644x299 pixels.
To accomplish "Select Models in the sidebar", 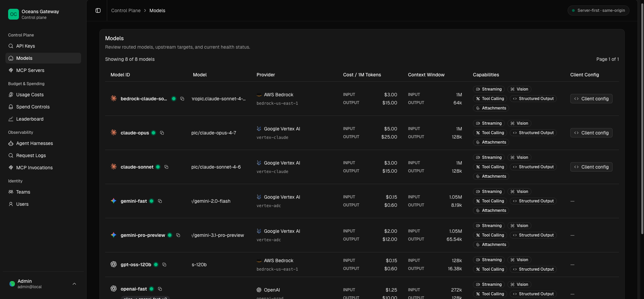I will [x=43, y=58].
